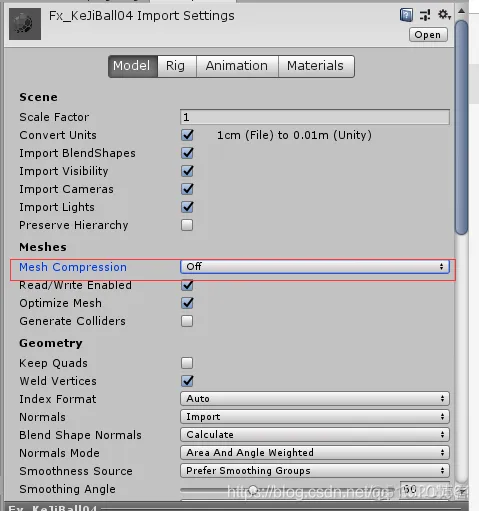Toggle the Import BlendShapes checkbox

(x=187, y=153)
